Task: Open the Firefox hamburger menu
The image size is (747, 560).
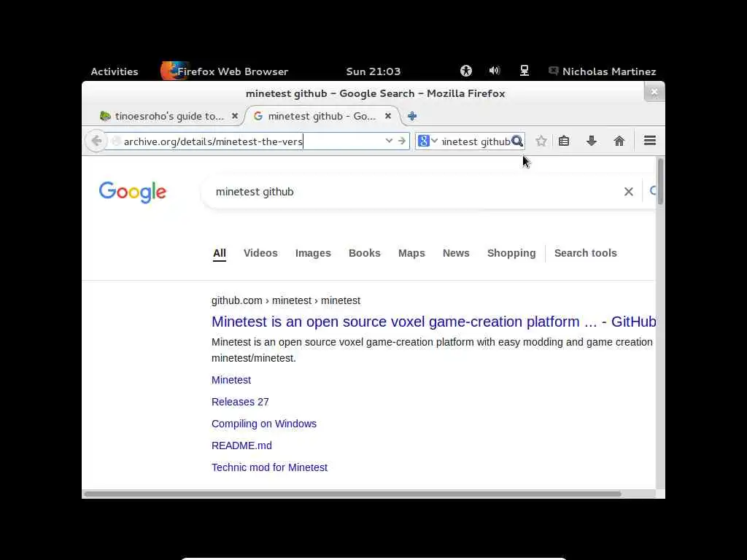Action: click(650, 141)
